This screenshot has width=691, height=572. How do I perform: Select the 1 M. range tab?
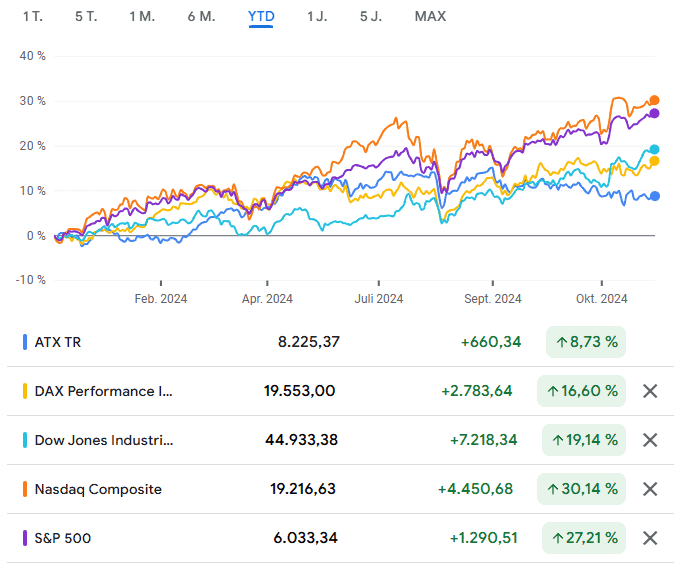click(142, 17)
